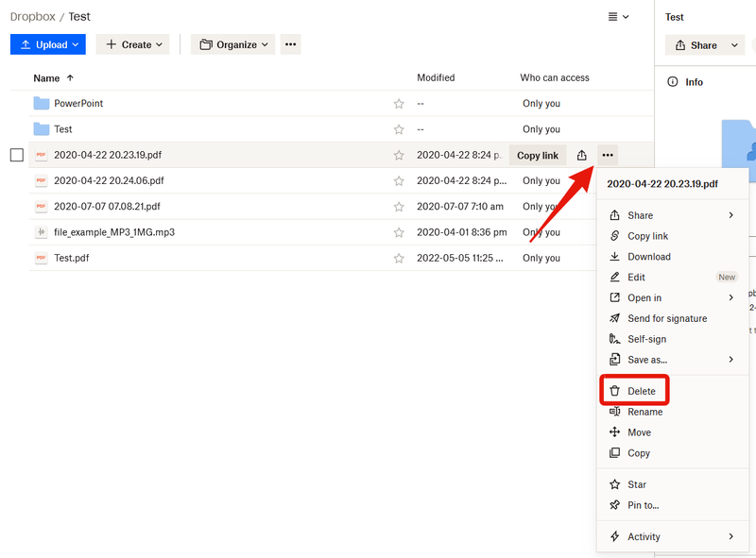
Task: Click the PDF icon for Test.pdf
Action: click(41, 258)
